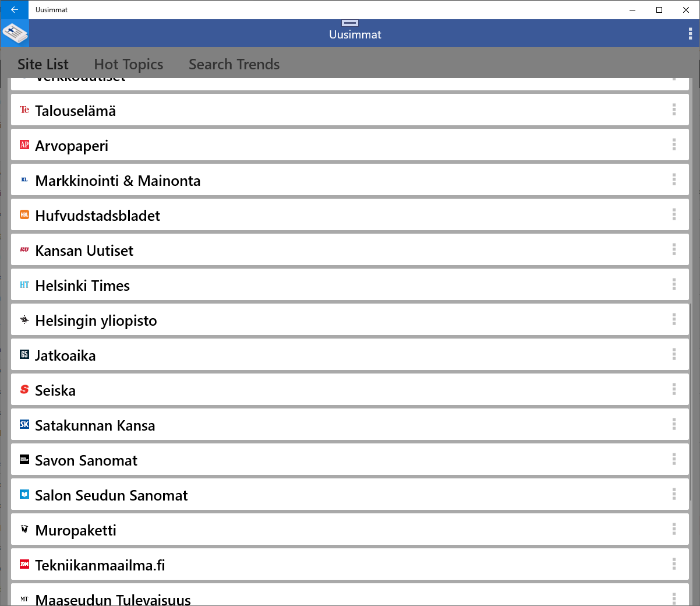Image resolution: width=700 pixels, height=606 pixels.
Task: Click the Tekniikanmaailma red favicon
Action: (24, 564)
